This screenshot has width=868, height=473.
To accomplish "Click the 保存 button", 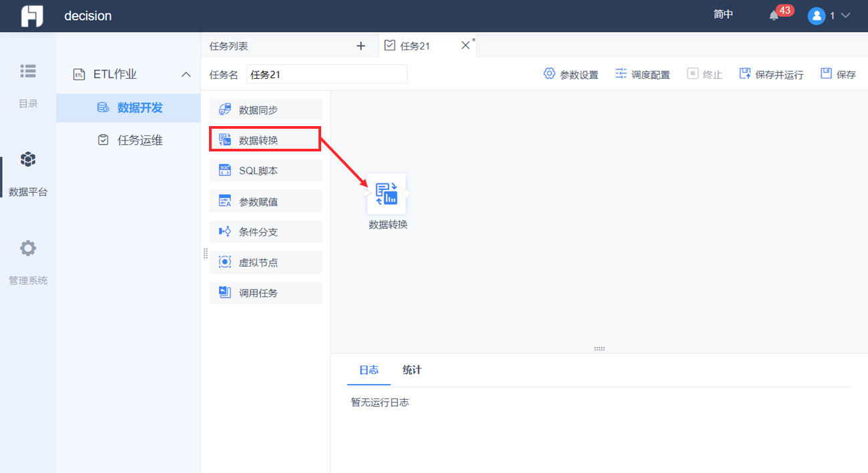I will 838,74.
